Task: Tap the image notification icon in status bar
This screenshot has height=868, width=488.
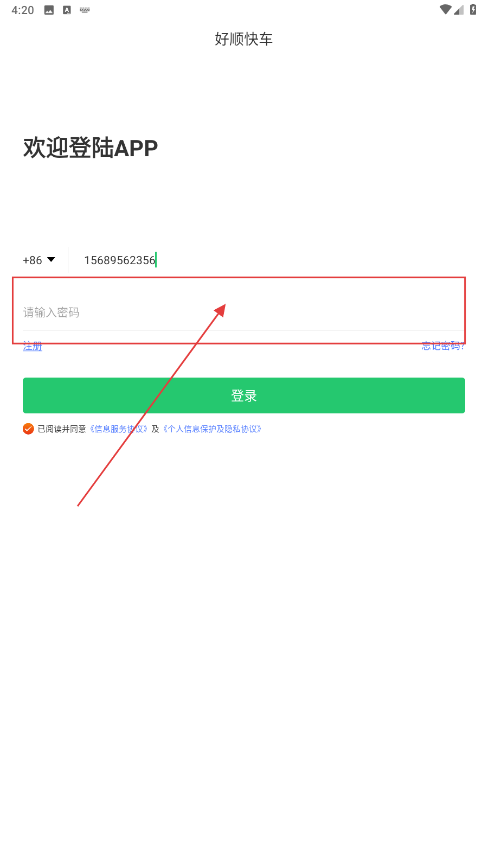Action: (x=49, y=10)
